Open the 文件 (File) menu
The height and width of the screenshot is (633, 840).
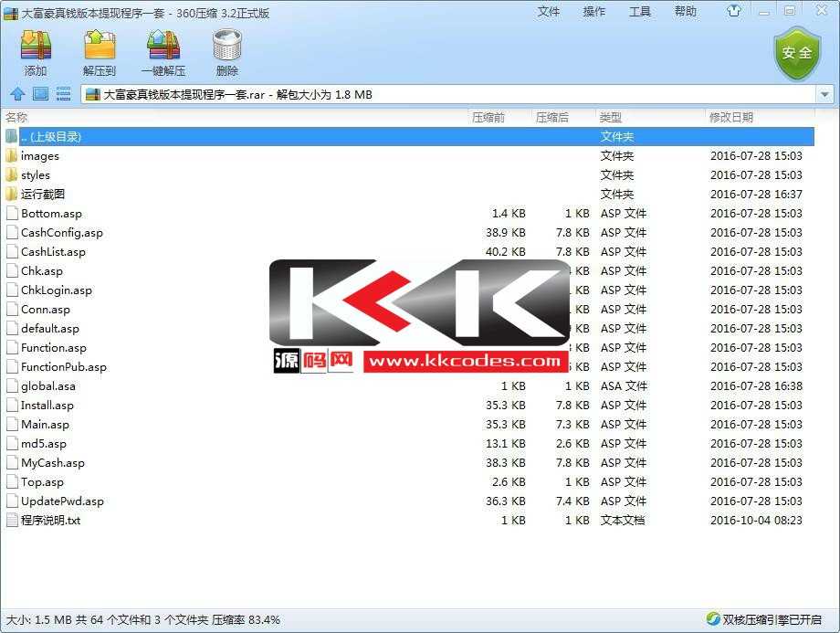coord(549,12)
